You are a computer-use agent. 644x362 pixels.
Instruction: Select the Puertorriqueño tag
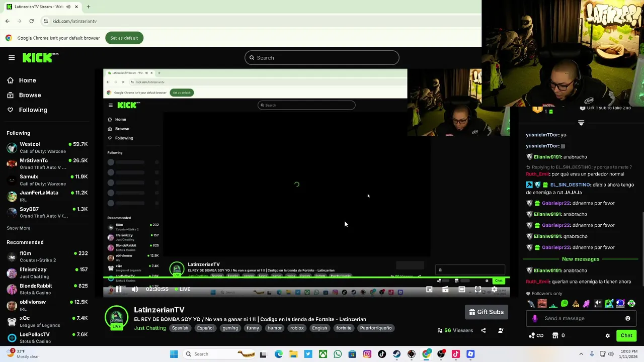point(376,328)
